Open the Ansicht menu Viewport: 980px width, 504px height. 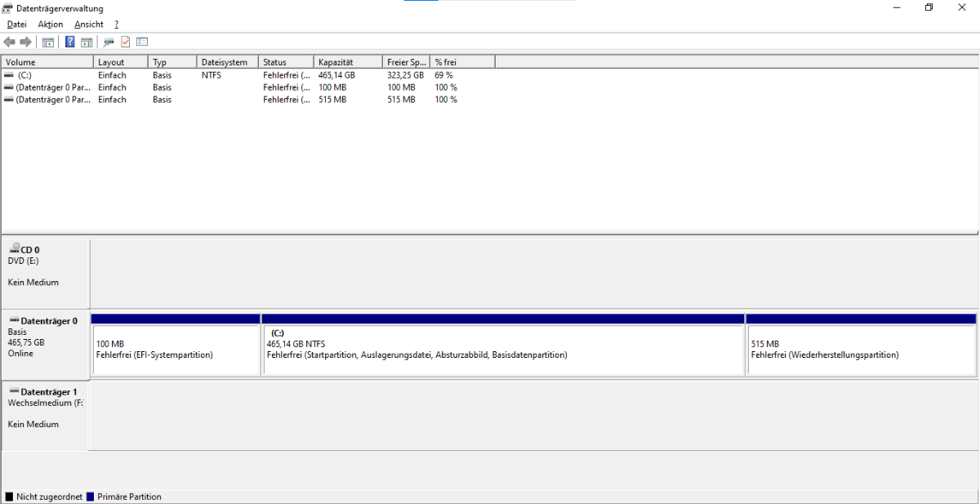coord(89,25)
